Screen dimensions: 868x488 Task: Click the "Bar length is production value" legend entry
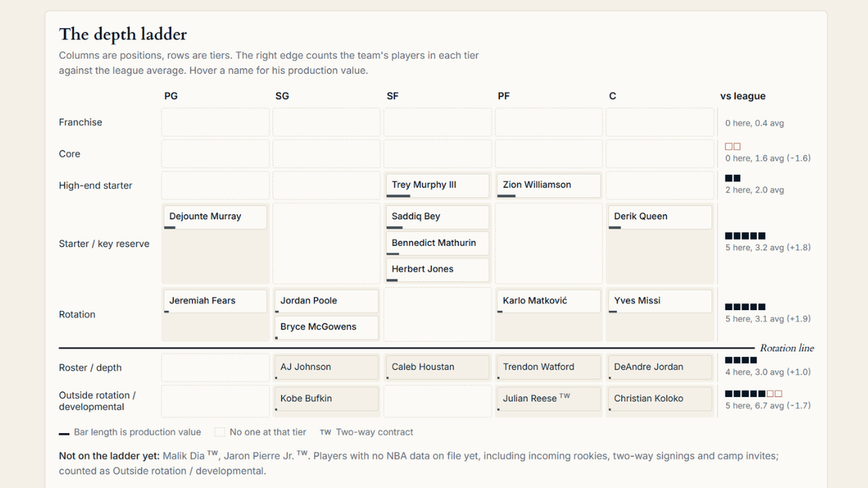point(129,432)
